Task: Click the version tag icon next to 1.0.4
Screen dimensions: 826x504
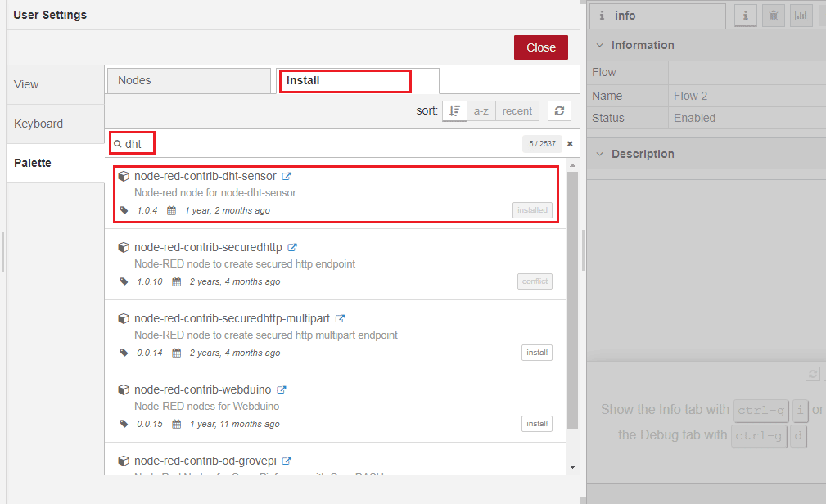Action: (124, 210)
